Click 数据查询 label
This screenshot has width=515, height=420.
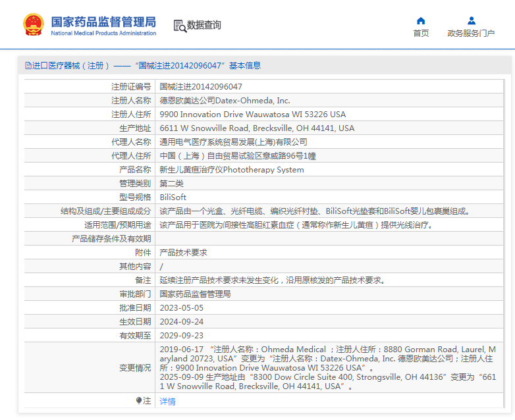point(204,25)
